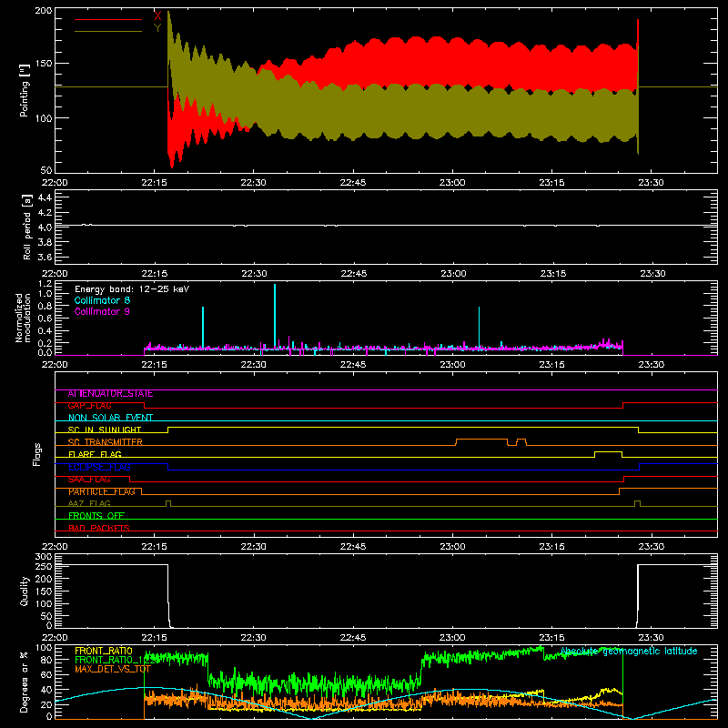Click the FLARE_FLAG label
Screen dimensions: 728x728
[x=95, y=454]
